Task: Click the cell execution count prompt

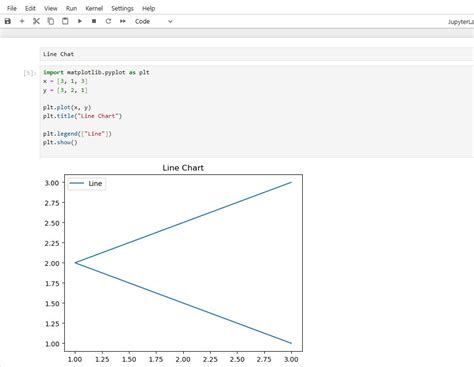Action: point(29,73)
